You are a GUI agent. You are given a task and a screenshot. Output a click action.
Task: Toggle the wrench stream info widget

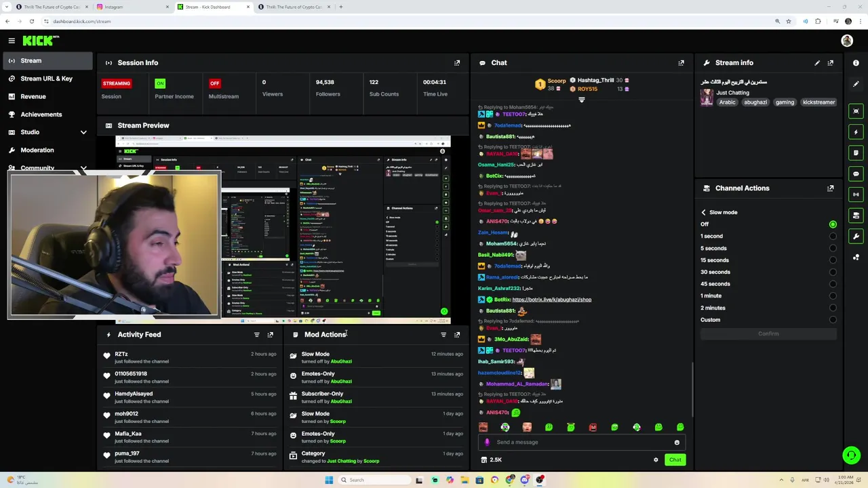pyautogui.click(x=856, y=237)
